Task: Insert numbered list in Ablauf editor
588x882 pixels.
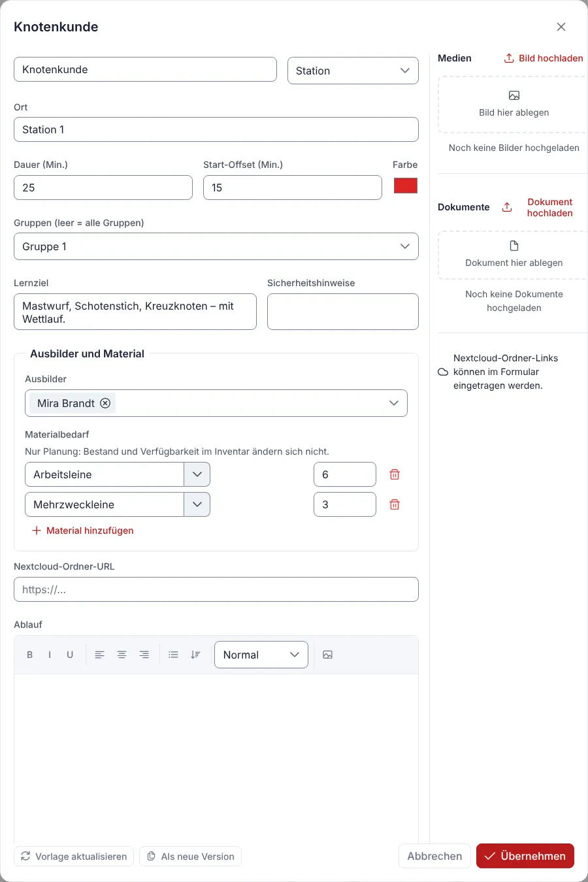Action: (195, 655)
